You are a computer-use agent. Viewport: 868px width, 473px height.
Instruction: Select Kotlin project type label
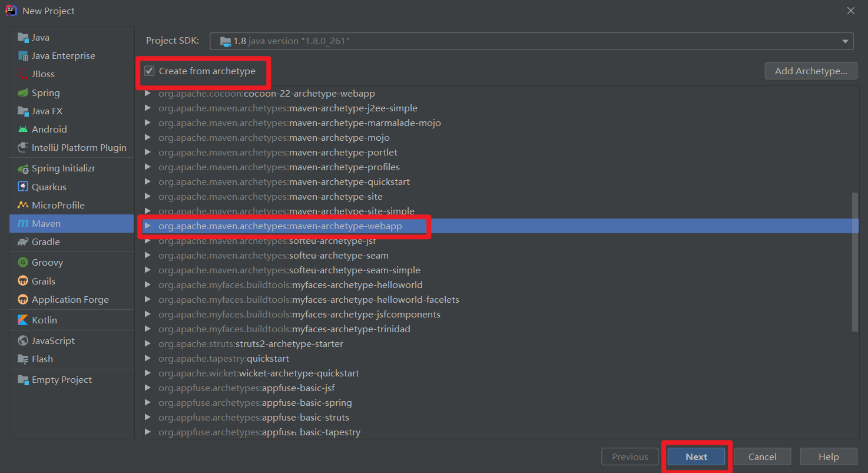pyautogui.click(x=45, y=320)
